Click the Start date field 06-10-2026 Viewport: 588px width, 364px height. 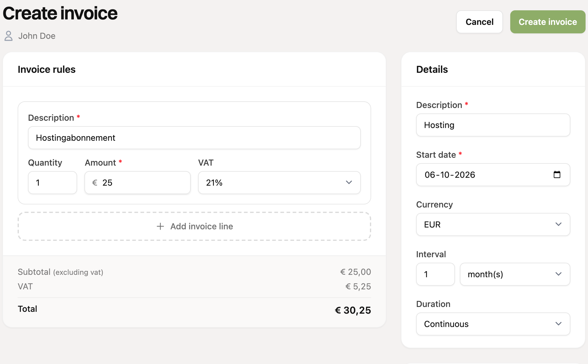(x=493, y=175)
